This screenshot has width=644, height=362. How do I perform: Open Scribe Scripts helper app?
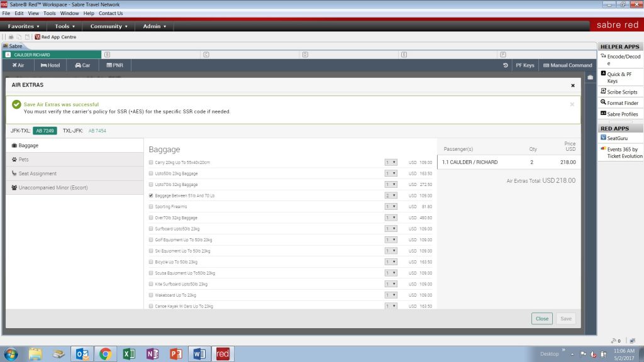621,92
